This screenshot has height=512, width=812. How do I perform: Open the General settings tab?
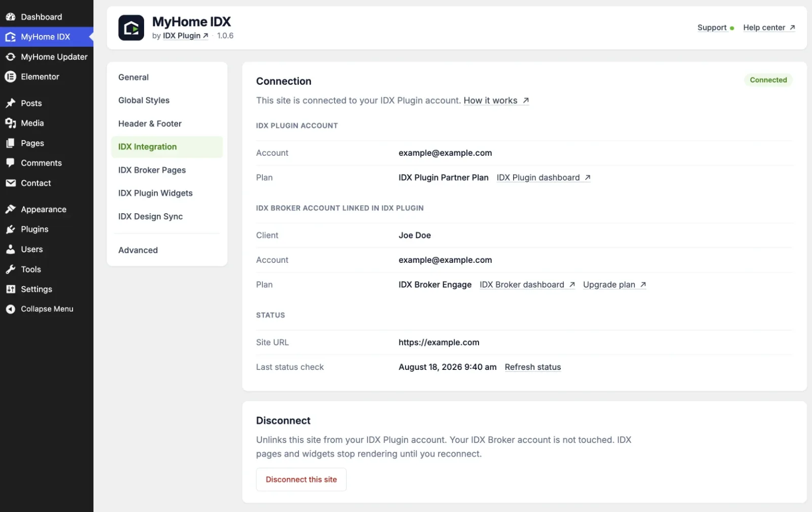167,77
